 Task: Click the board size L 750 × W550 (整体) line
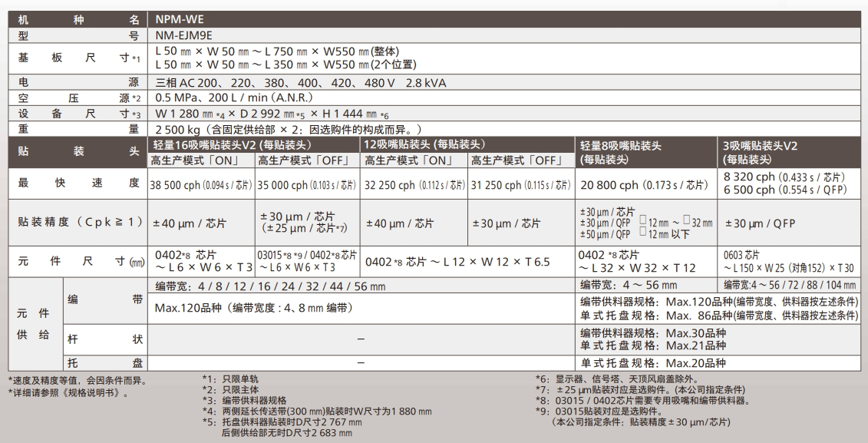277,51
